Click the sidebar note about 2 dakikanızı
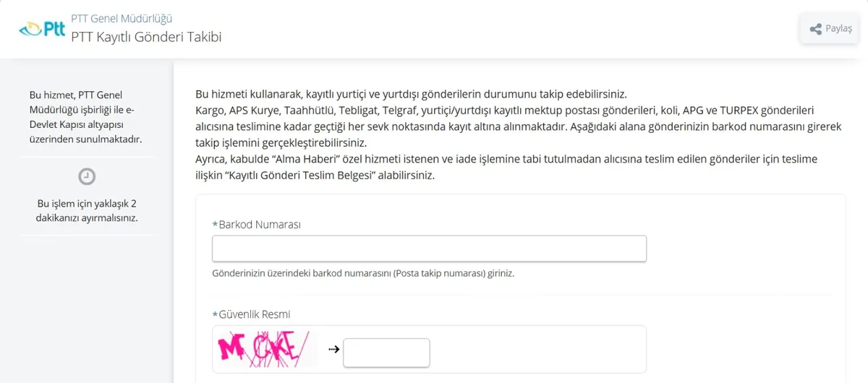 tap(87, 210)
